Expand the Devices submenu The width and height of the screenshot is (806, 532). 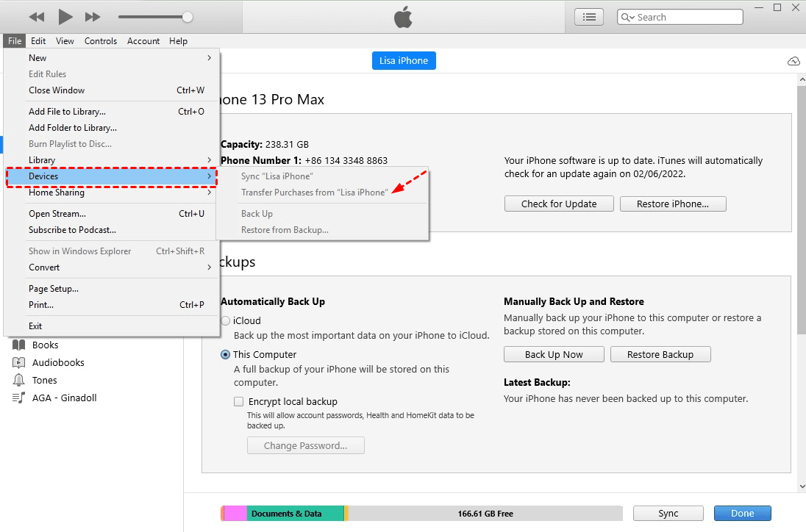click(112, 176)
